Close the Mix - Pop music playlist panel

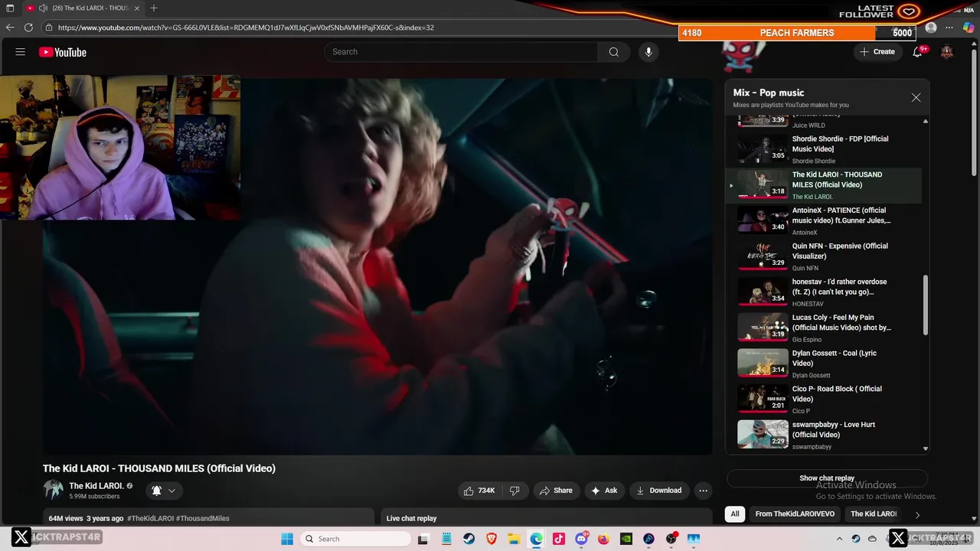pos(916,98)
